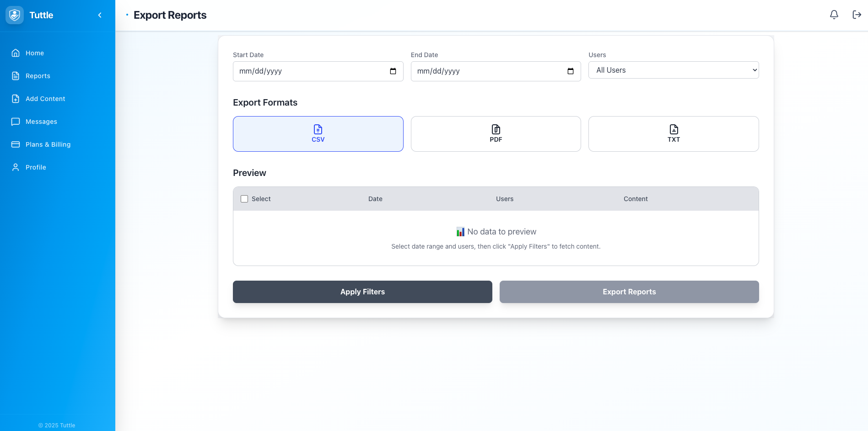
Task: Open the All Users dropdown
Action: (x=673, y=70)
